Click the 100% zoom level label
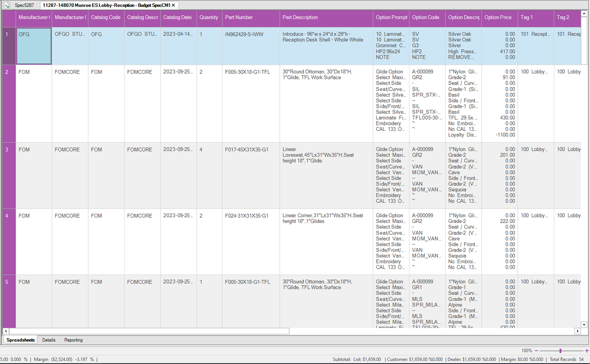The image size is (590, 364). pyautogui.click(x=527, y=350)
